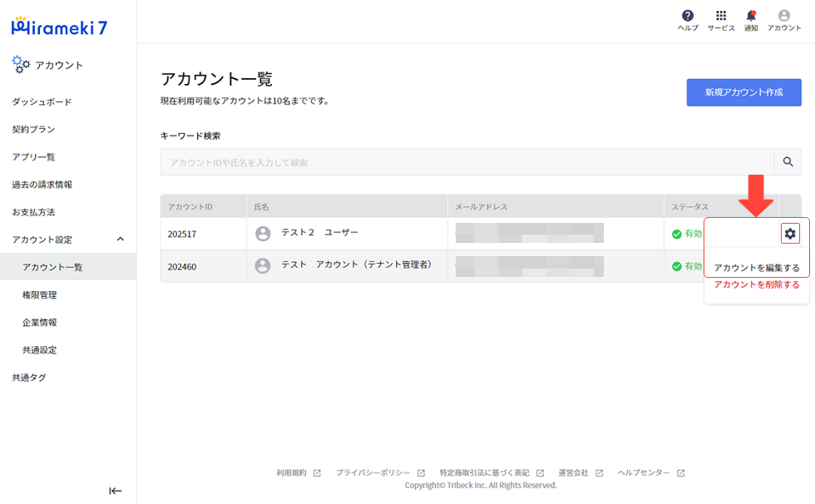The height and width of the screenshot is (504, 815).
Task: Focus the keyword search input field
Action: pos(467,162)
